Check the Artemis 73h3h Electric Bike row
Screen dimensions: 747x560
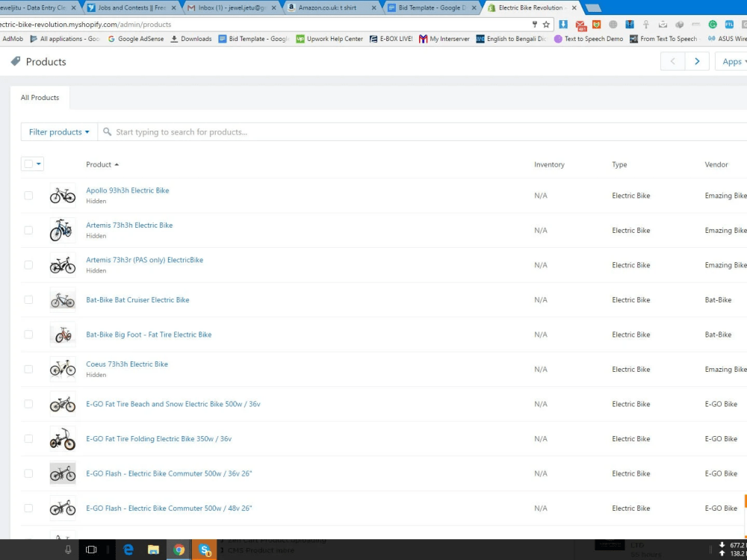pos(28,230)
